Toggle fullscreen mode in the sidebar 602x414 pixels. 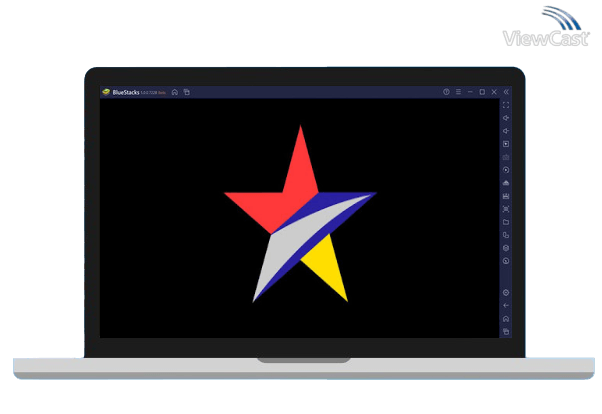(506, 105)
